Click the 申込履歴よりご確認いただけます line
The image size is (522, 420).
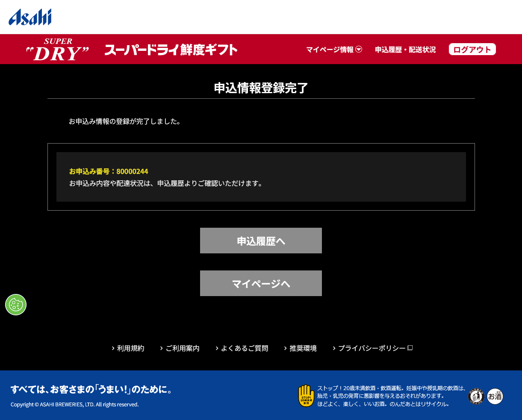pyautogui.click(x=166, y=183)
